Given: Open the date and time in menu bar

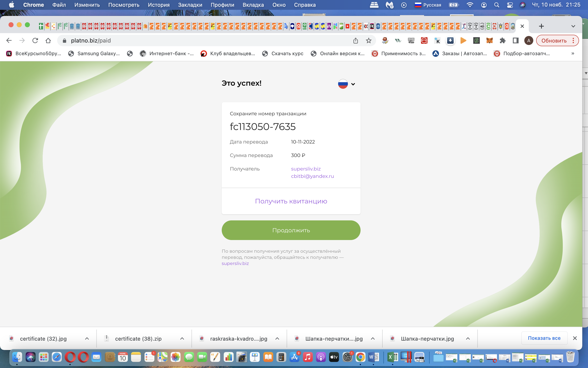Looking at the screenshot, I should [556, 5].
